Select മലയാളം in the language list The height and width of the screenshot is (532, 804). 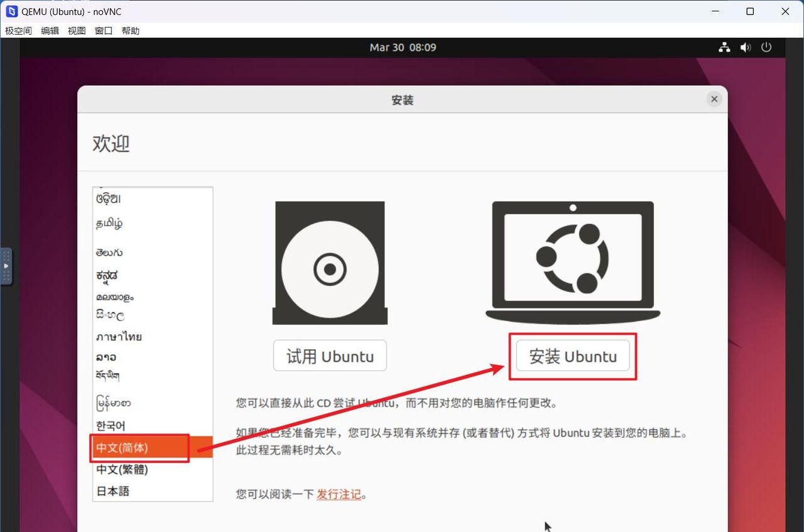tap(153, 296)
